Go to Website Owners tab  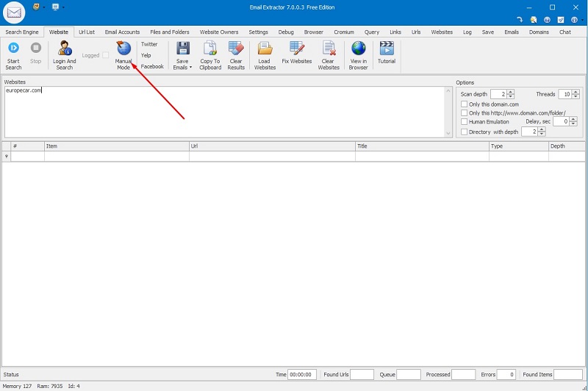coord(219,32)
